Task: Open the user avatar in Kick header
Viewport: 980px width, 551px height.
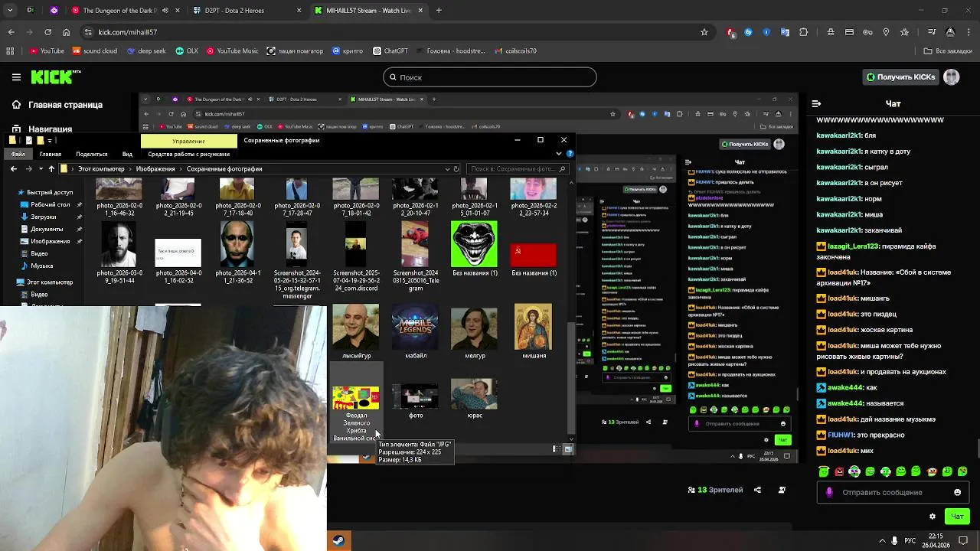Action: coord(951,77)
